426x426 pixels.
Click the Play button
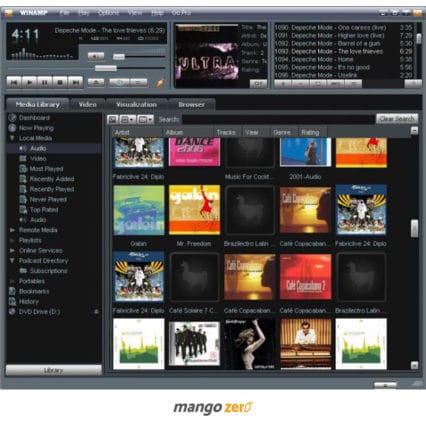point(29,82)
